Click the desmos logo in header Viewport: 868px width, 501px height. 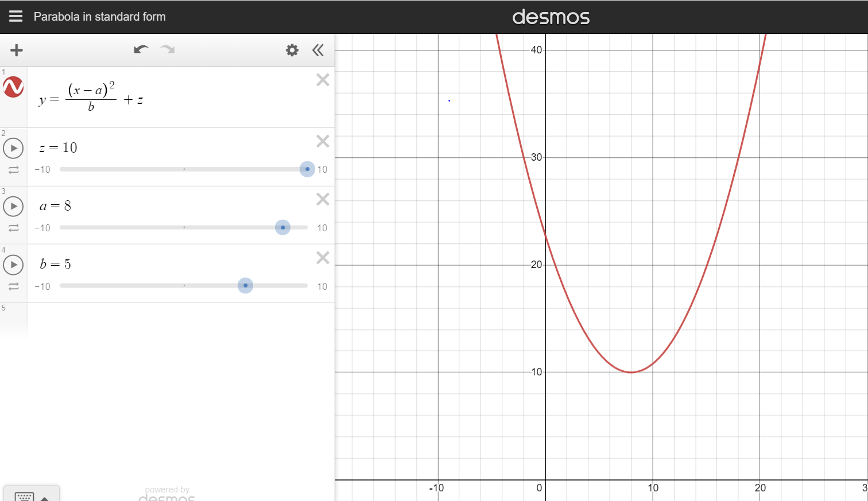click(x=551, y=17)
